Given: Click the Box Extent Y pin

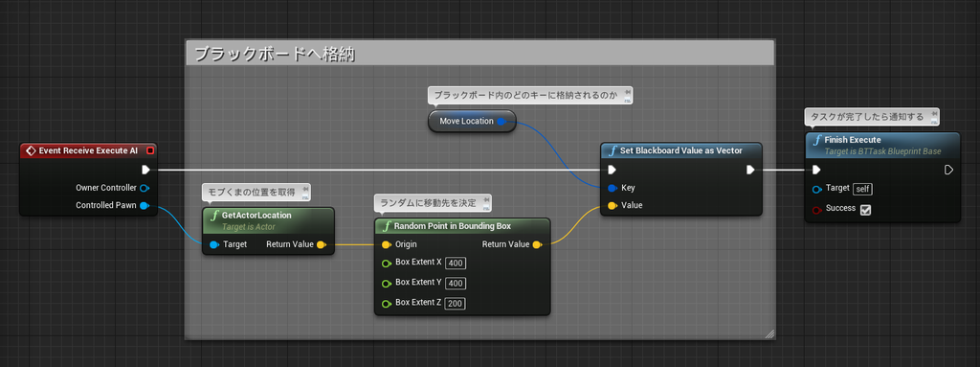Looking at the screenshot, I should pyautogui.click(x=387, y=283).
